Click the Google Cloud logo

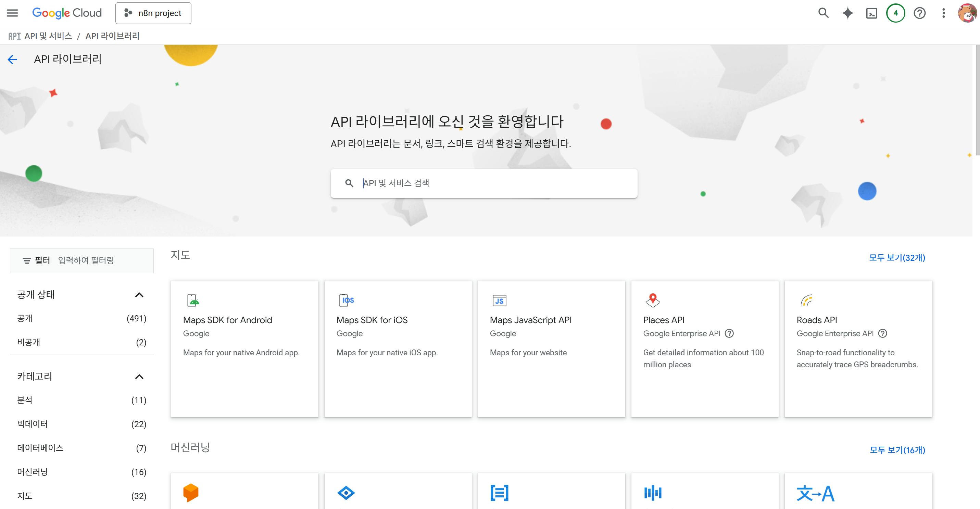67,13
